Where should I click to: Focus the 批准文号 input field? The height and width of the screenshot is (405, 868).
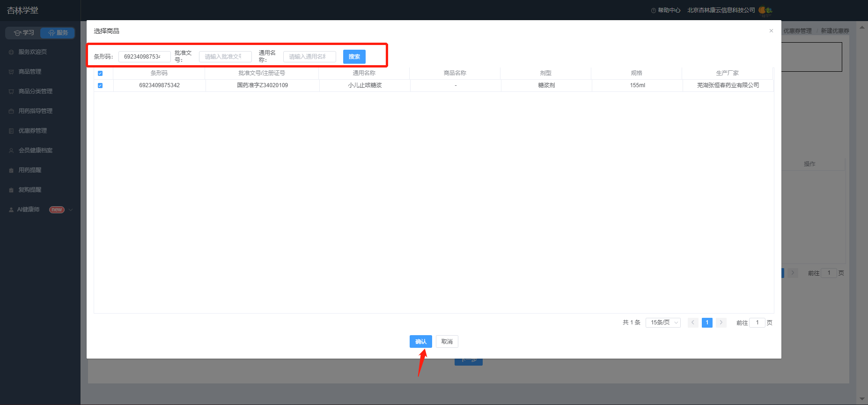click(225, 57)
